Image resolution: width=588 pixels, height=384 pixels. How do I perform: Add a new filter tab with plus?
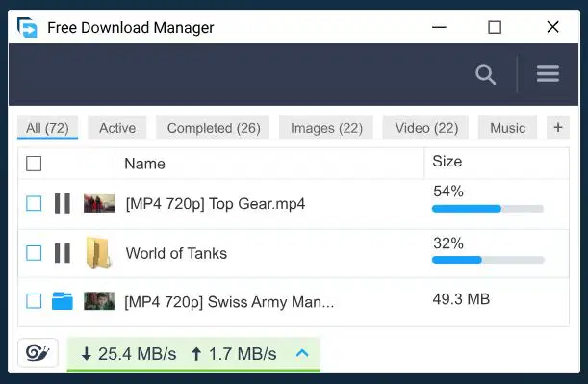558,127
